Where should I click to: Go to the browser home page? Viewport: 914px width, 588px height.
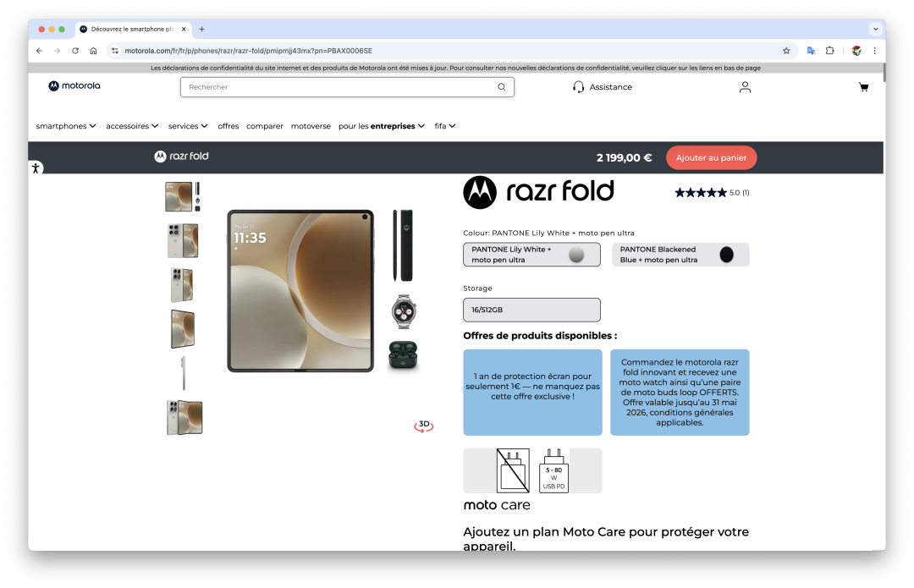coord(93,51)
